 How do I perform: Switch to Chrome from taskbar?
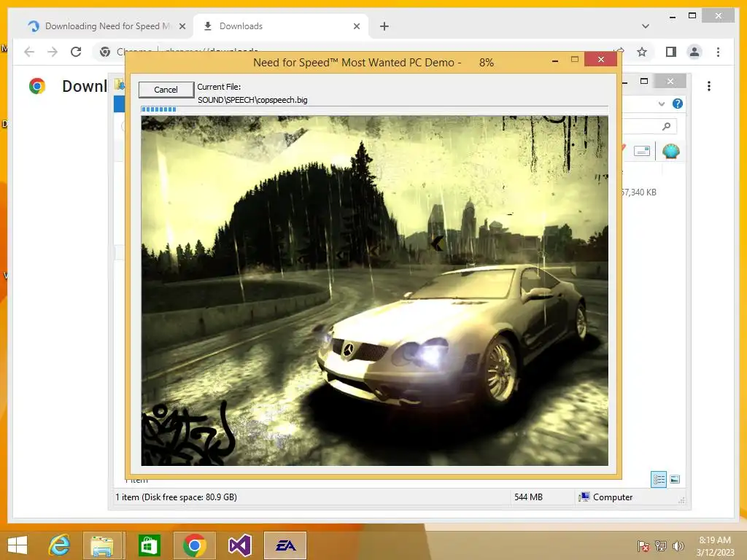coord(194,545)
